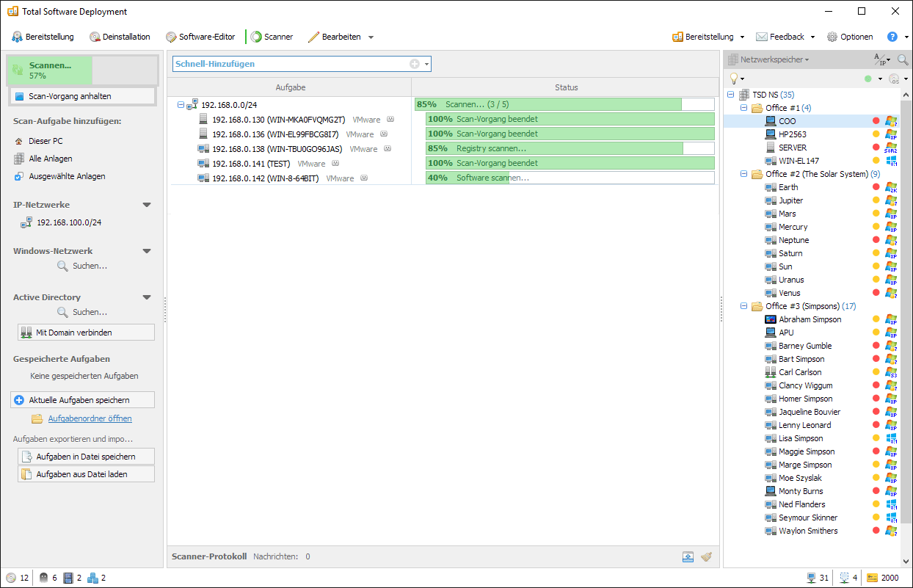Click the plus icon in Schnell-Hinzufügen field
913x588 pixels.
tap(415, 64)
